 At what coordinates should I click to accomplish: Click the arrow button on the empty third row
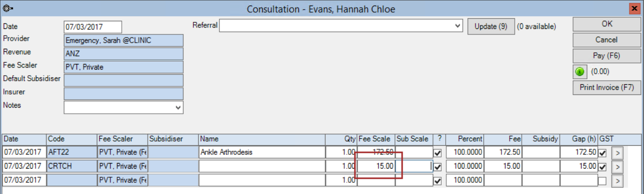coord(618,180)
